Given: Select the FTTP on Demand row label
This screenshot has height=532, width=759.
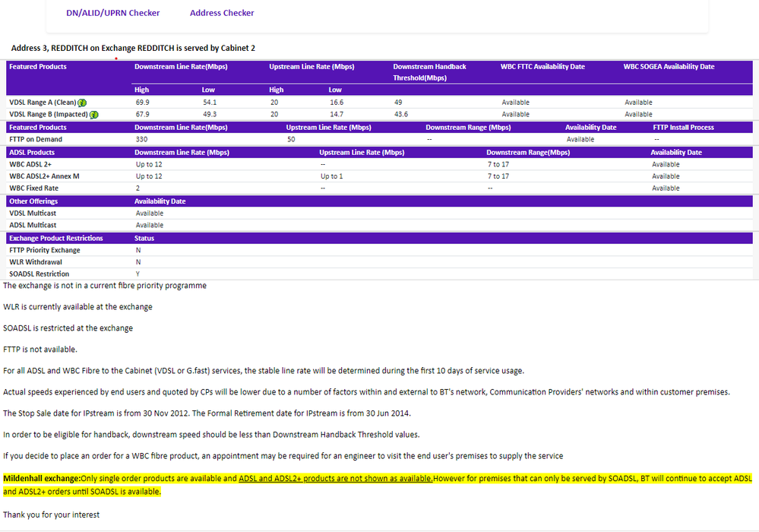Looking at the screenshot, I should 36,140.
